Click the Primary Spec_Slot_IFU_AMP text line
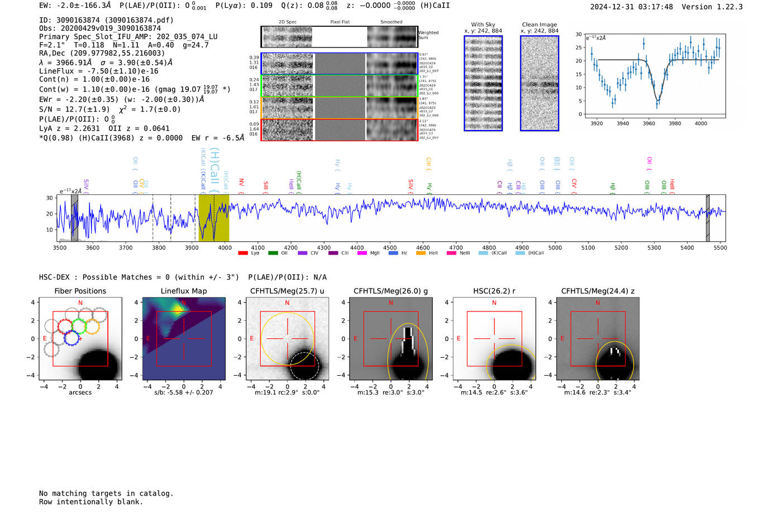Image resolution: width=782 pixels, height=532 pixels. coord(128,37)
